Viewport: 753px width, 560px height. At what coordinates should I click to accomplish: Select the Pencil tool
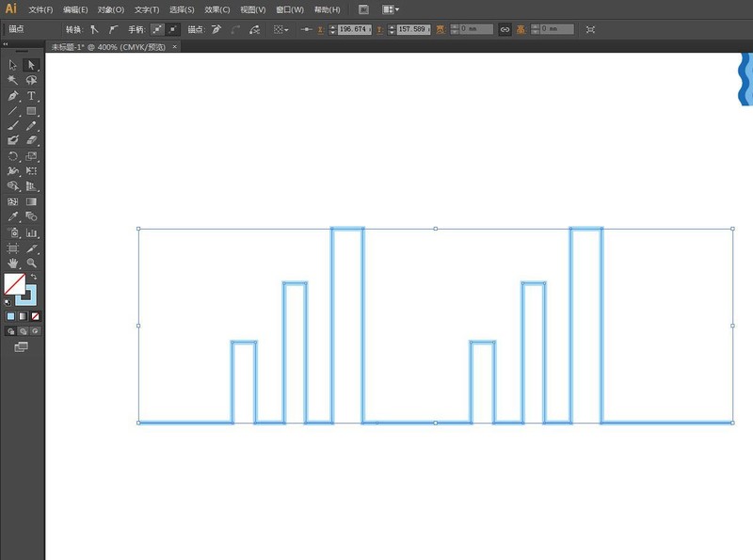pyautogui.click(x=31, y=126)
